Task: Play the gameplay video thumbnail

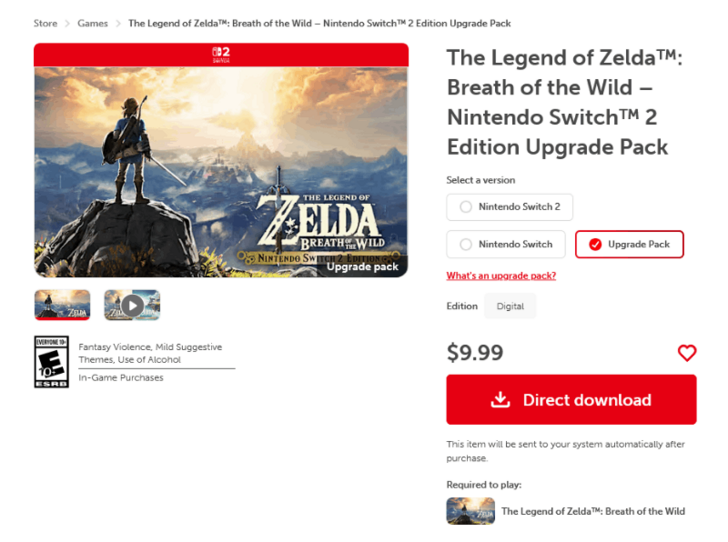Action: [132, 305]
